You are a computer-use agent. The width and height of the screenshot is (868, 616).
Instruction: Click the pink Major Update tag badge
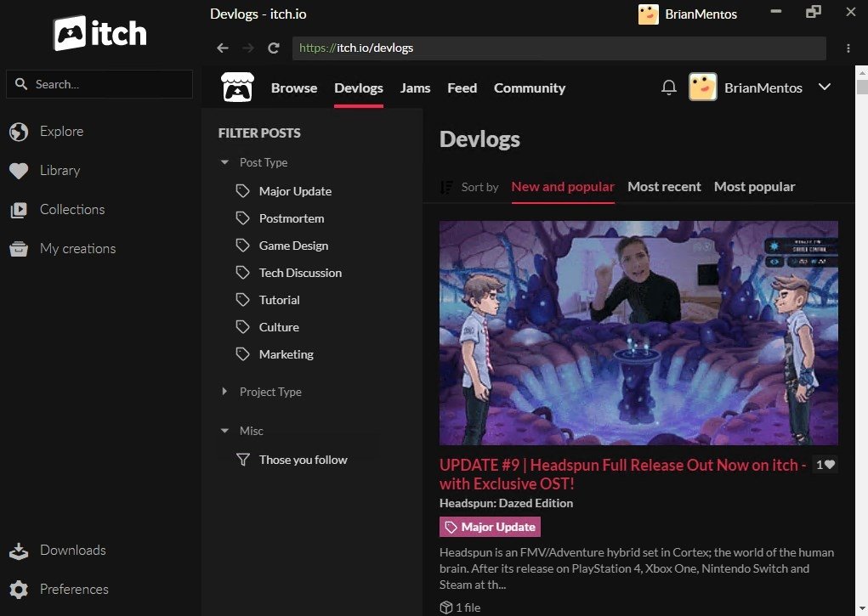pos(490,527)
